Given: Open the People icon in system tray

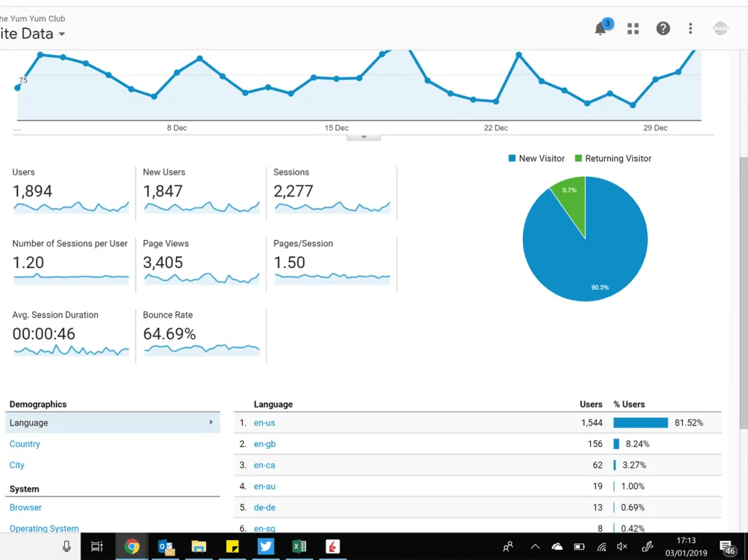Looking at the screenshot, I should (508, 547).
